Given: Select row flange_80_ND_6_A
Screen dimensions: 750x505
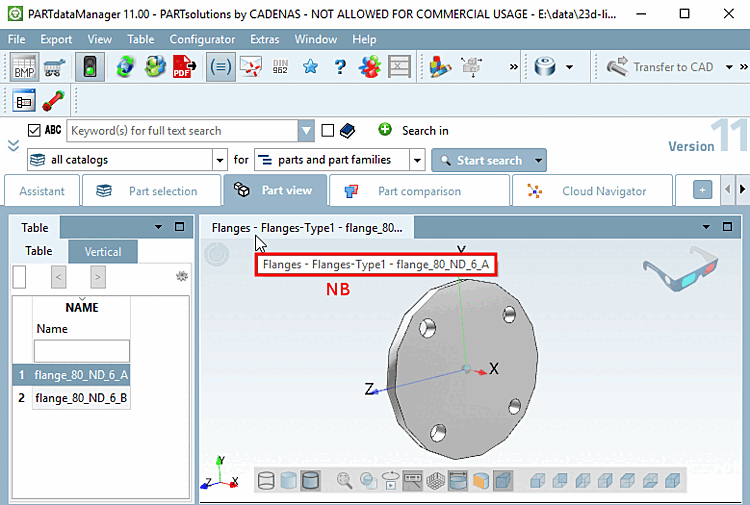Looking at the screenshot, I should [81, 375].
